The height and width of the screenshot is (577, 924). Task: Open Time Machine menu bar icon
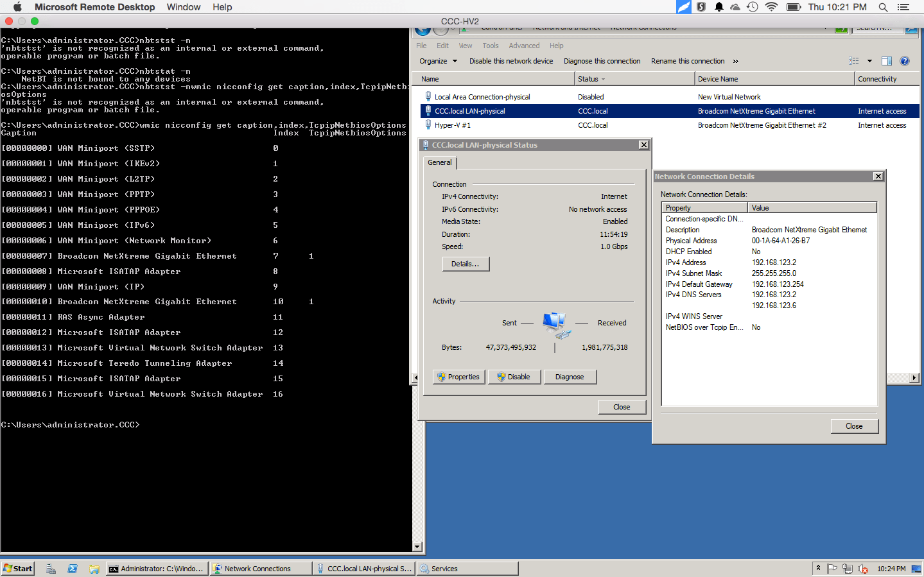click(x=753, y=7)
